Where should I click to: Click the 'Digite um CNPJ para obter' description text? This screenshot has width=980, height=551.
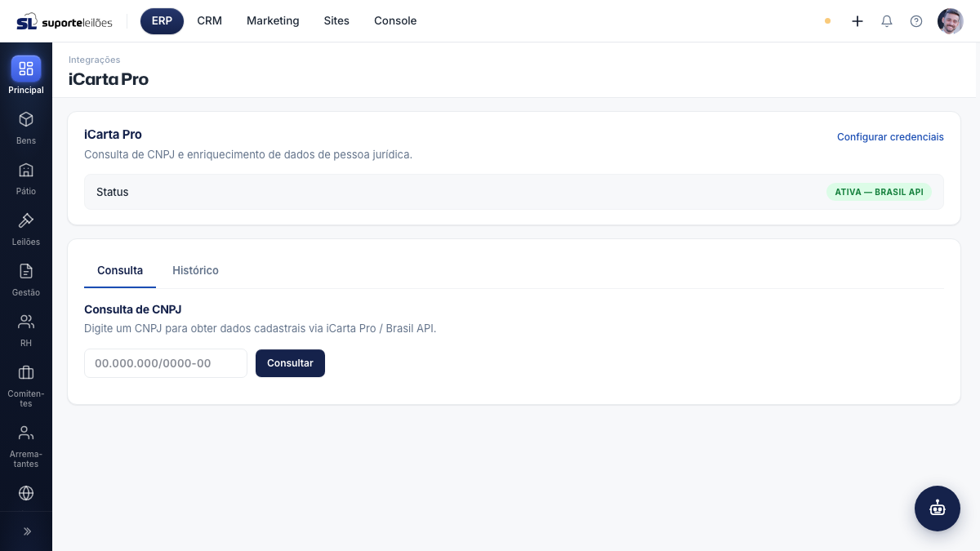[261, 328]
